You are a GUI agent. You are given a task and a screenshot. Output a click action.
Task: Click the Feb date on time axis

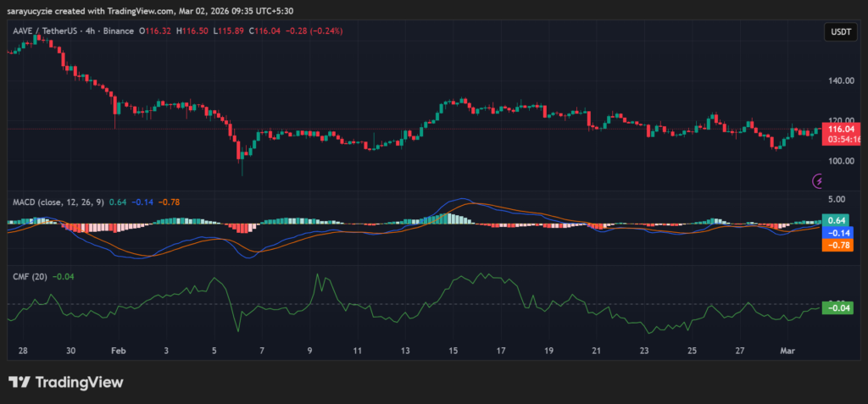[119, 350]
